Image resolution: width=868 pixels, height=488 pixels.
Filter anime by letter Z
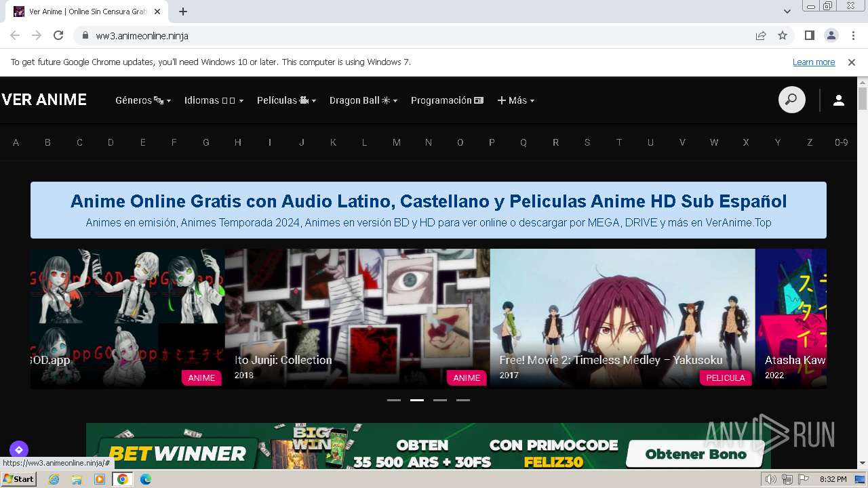pyautogui.click(x=810, y=142)
